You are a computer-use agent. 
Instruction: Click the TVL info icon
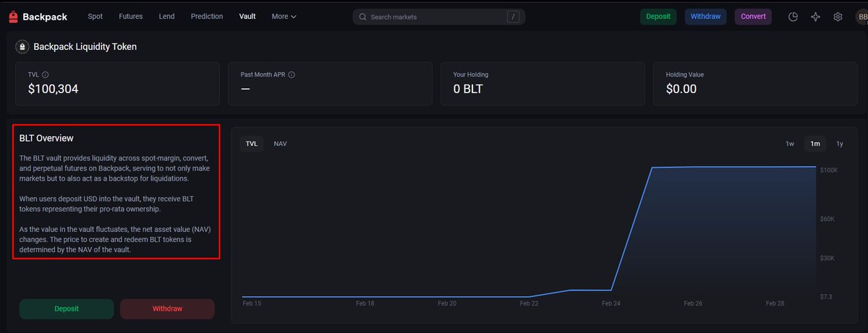tap(46, 74)
